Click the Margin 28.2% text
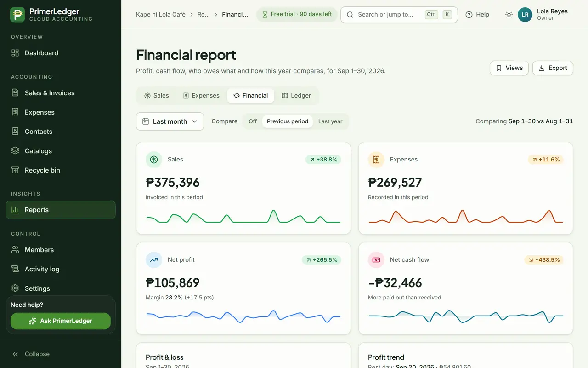The width and height of the screenshot is (588, 368). 164,298
